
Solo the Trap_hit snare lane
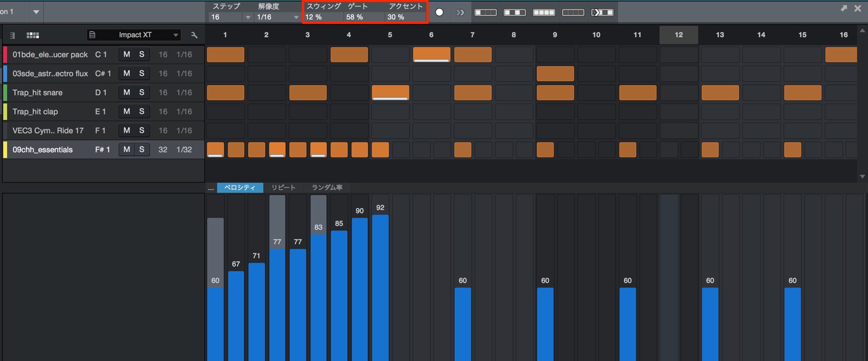[x=142, y=92]
